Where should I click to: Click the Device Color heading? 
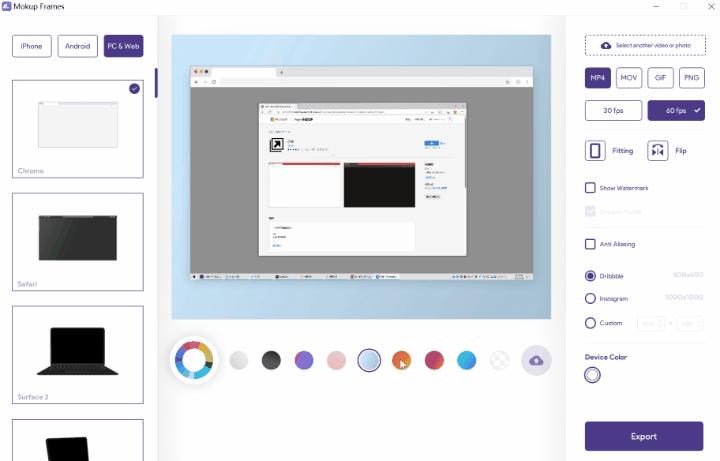[x=606, y=357]
